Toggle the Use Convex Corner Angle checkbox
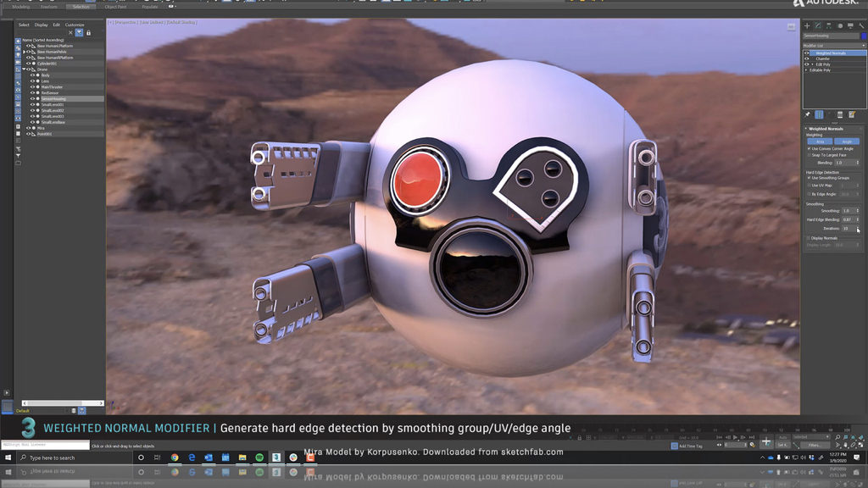Image resolution: width=868 pixels, height=488 pixels. click(x=809, y=148)
